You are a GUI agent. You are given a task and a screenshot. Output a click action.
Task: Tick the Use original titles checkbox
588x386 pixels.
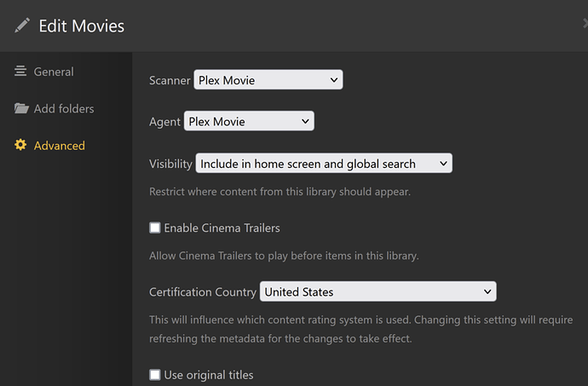(x=155, y=374)
